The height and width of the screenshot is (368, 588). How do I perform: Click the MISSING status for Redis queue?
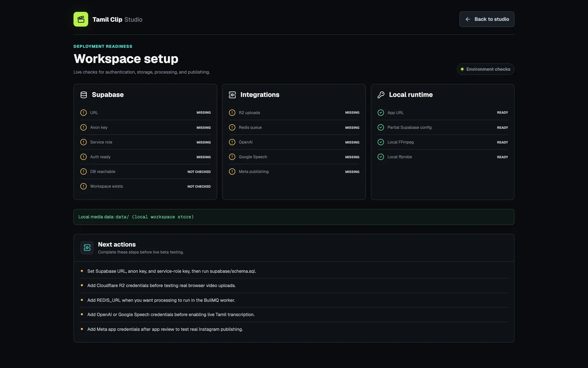(x=352, y=128)
